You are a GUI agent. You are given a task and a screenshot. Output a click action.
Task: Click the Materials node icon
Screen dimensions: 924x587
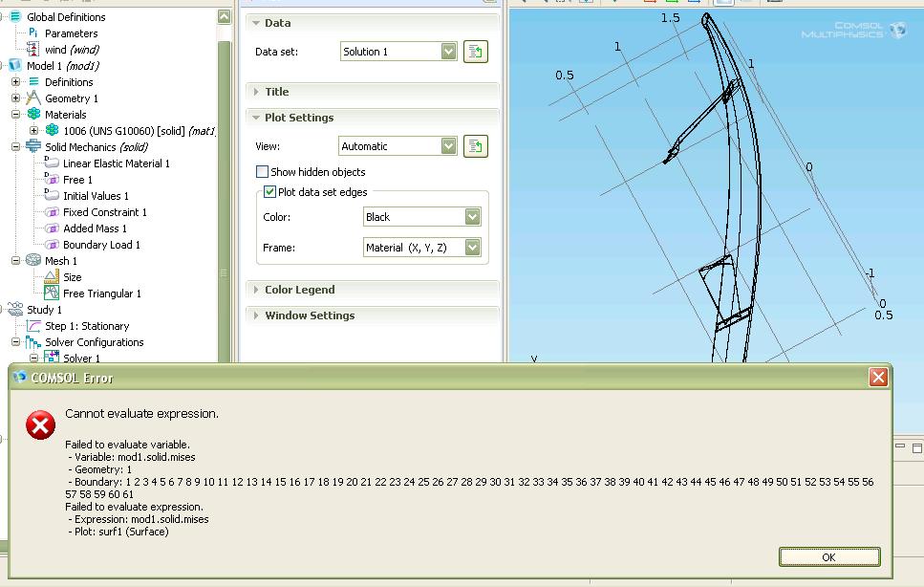[x=33, y=115]
